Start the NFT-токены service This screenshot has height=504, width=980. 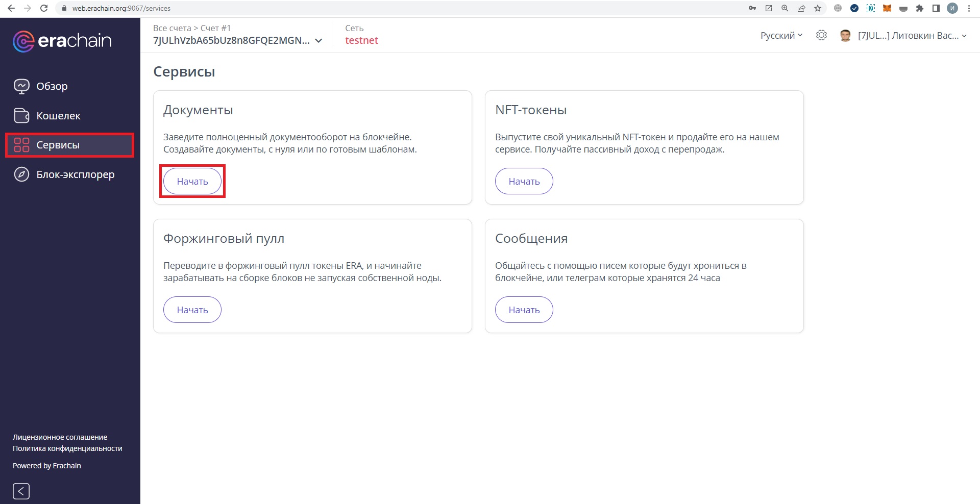point(524,181)
